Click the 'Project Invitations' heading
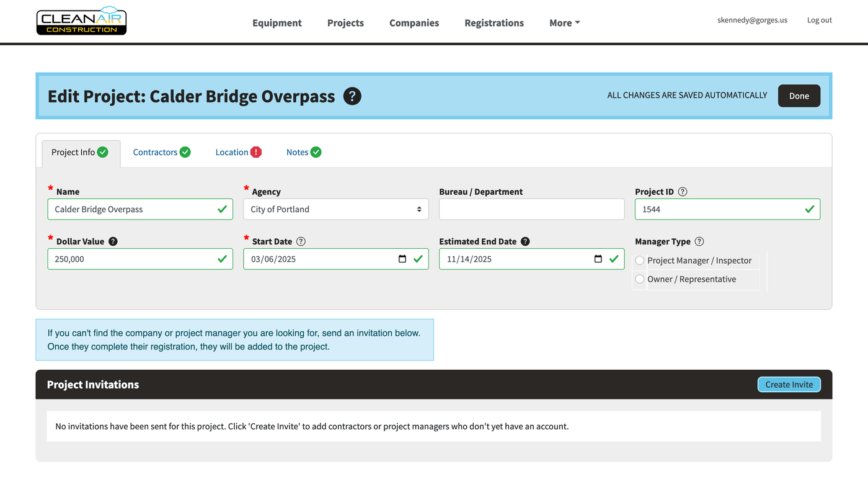 [x=93, y=385]
